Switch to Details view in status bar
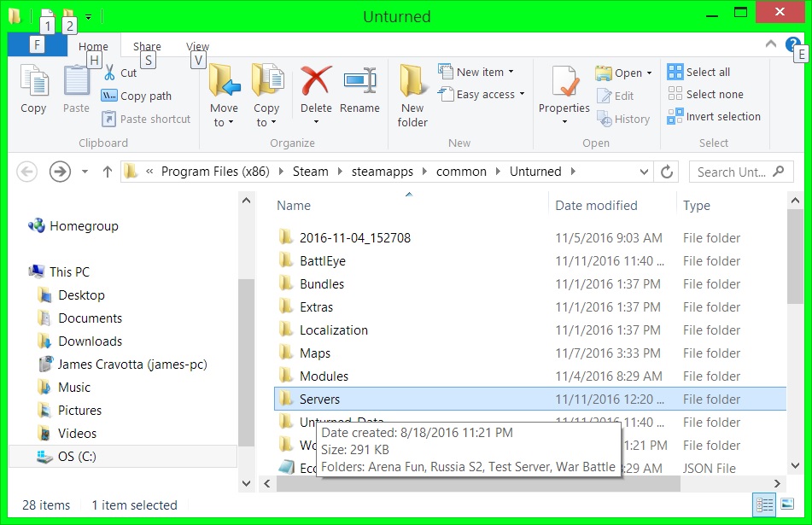Screen dimensions: 812x525 pos(764,505)
